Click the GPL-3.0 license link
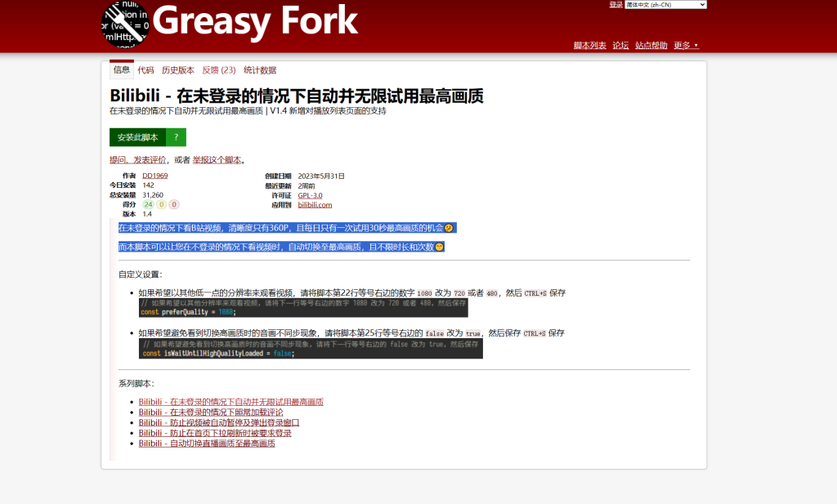837x504 pixels. click(310, 195)
